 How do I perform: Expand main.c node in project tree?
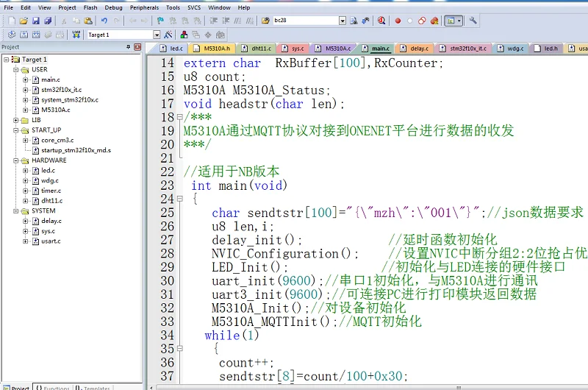coord(25,79)
